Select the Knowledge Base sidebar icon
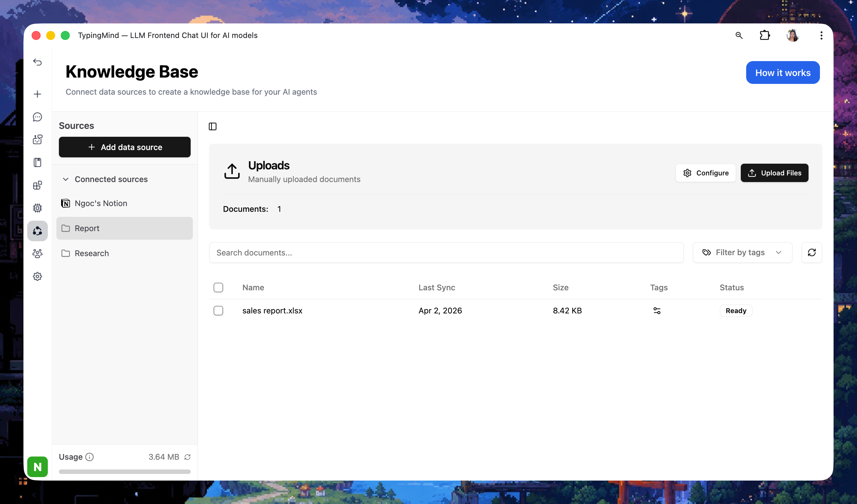This screenshot has width=857, height=504. [37, 231]
